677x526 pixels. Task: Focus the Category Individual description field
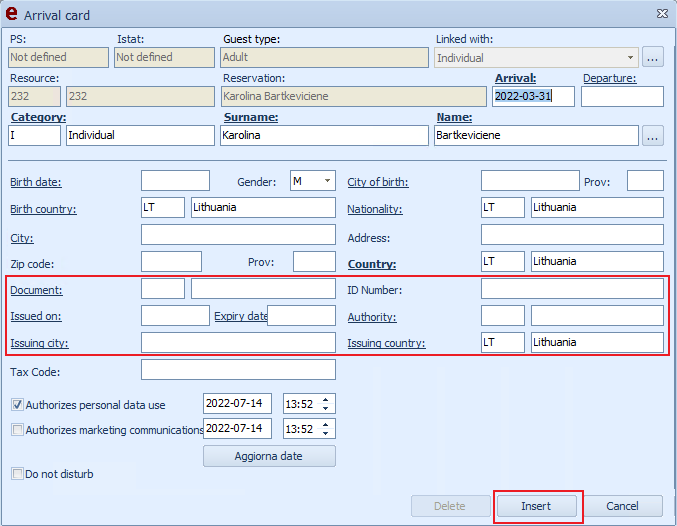pyautogui.click(x=140, y=136)
